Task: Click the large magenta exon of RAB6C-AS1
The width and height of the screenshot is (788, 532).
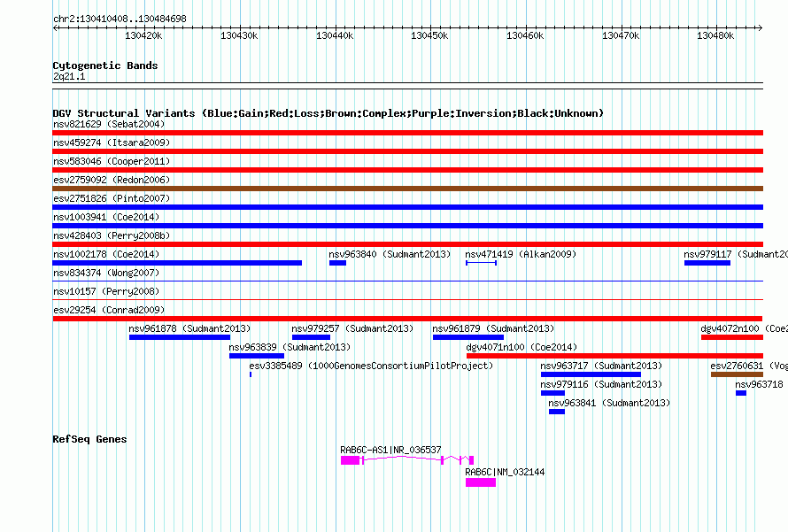Action: click(x=351, y=460)
